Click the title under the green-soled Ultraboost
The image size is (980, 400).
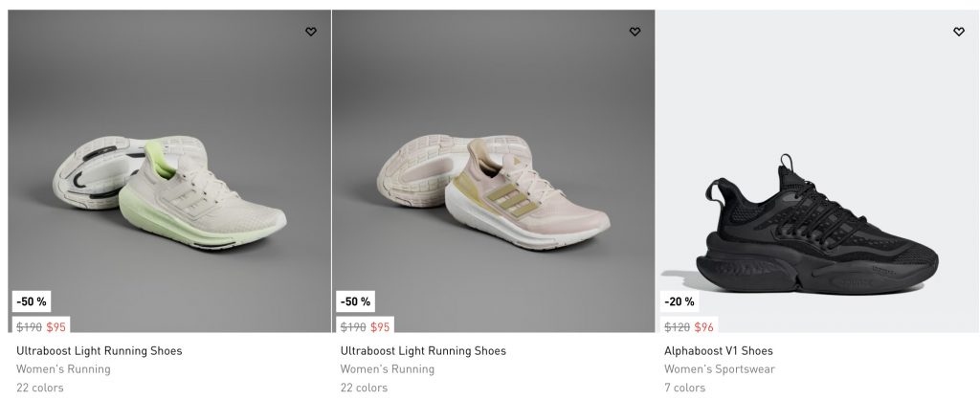[100, 351]
